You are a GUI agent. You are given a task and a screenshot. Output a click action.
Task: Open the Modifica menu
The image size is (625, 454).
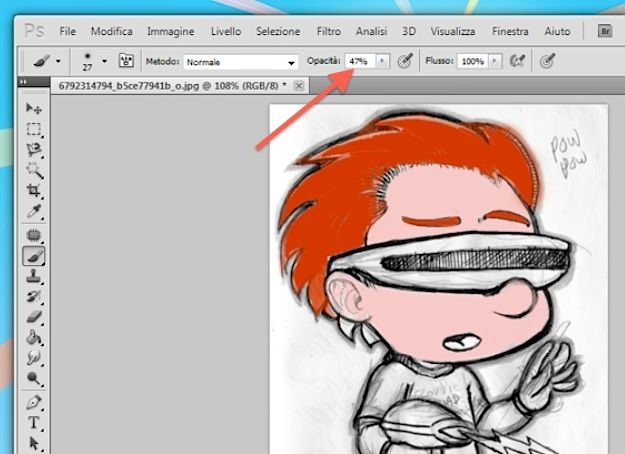click(112, 31)
